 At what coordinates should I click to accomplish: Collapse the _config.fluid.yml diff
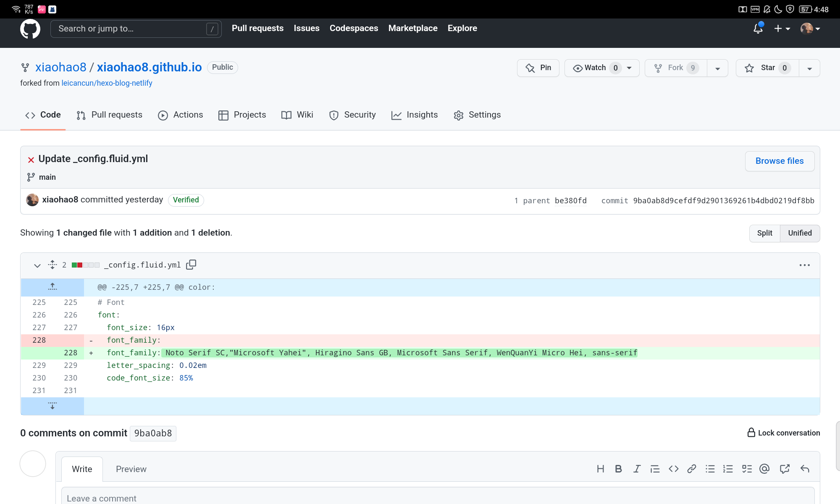tap(37, 265)
